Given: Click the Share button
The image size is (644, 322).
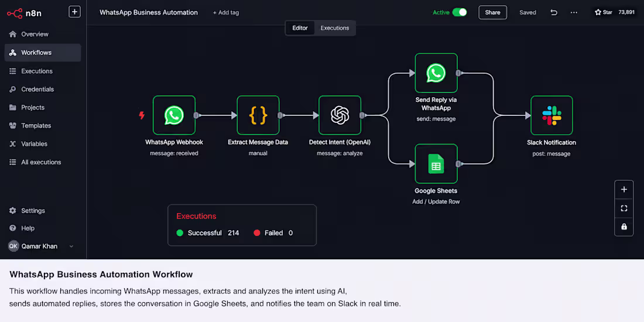Looking at the screenshot, I should 492,12.
